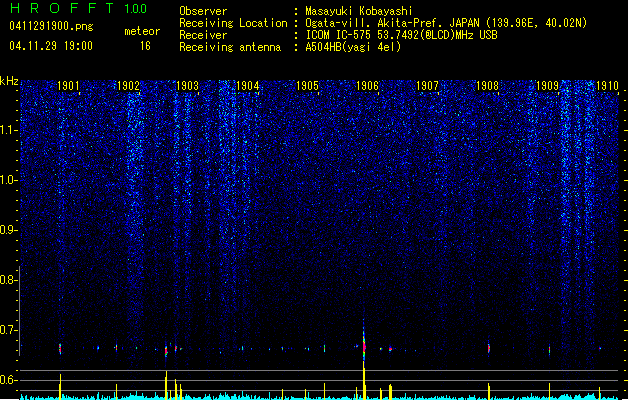This screenshot has width=629, height=400.
Task: Click the HROFFT 1.0.0 title text
Action: (x=78, y=8)
